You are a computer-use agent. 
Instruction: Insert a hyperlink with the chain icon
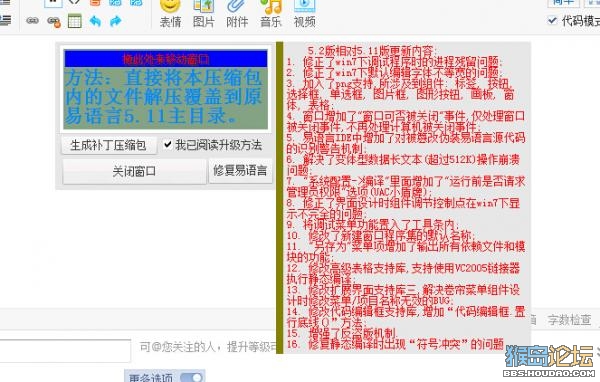pyautogui.click(x=33, y=21)
